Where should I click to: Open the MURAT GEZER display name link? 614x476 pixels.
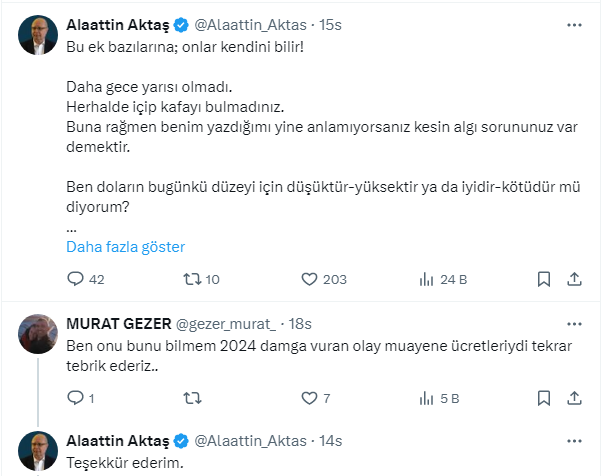point(117,323)
